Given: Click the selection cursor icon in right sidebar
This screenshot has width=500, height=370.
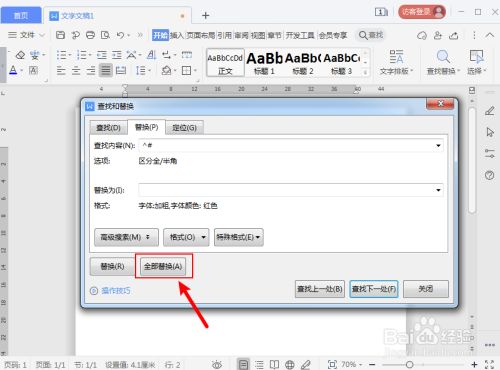Looking at the screenshot, I should pyautogui.click(x=490, y=132).
